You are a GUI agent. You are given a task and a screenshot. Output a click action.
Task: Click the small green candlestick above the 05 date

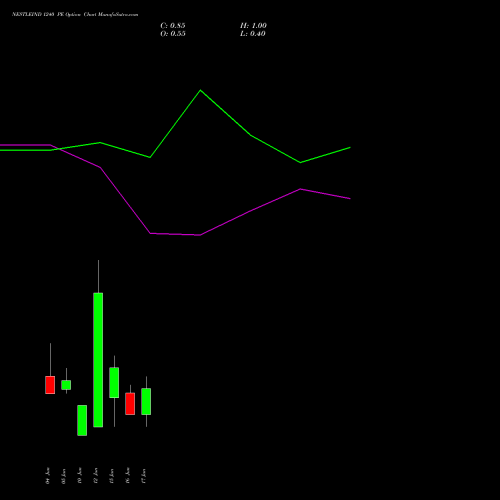click(66, 385)
